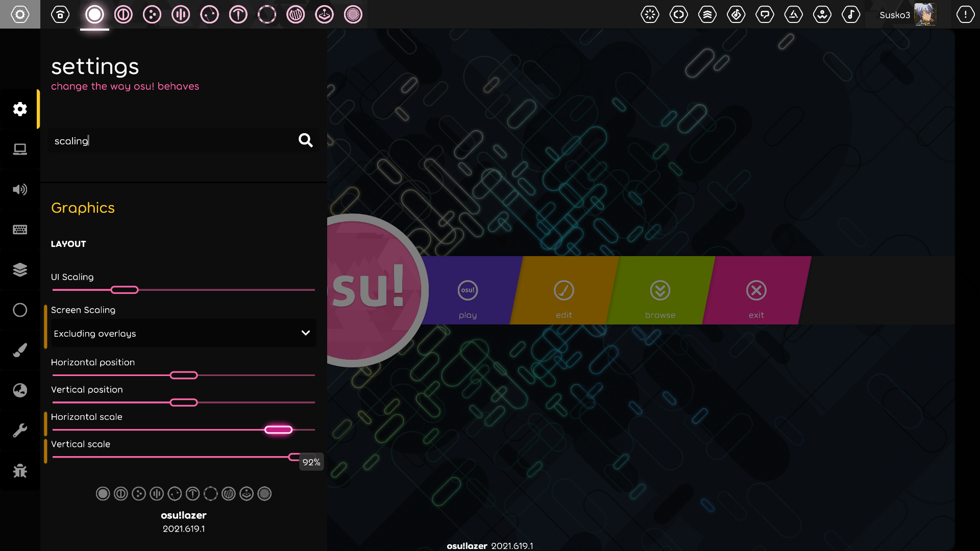Switch to the osu!taiko ruleset
Viewport: 980px width, 551px height.
pyautogui.click(x=122, y=14)
